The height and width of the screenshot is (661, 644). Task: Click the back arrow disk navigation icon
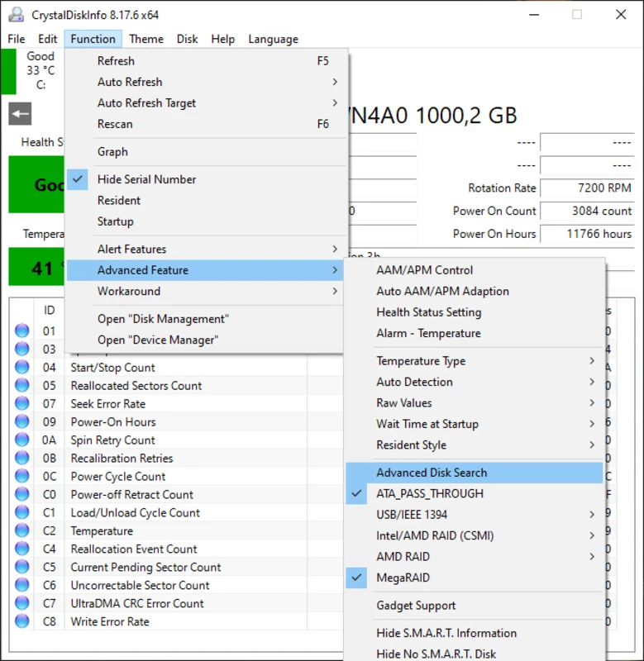[x=19, y=113]
